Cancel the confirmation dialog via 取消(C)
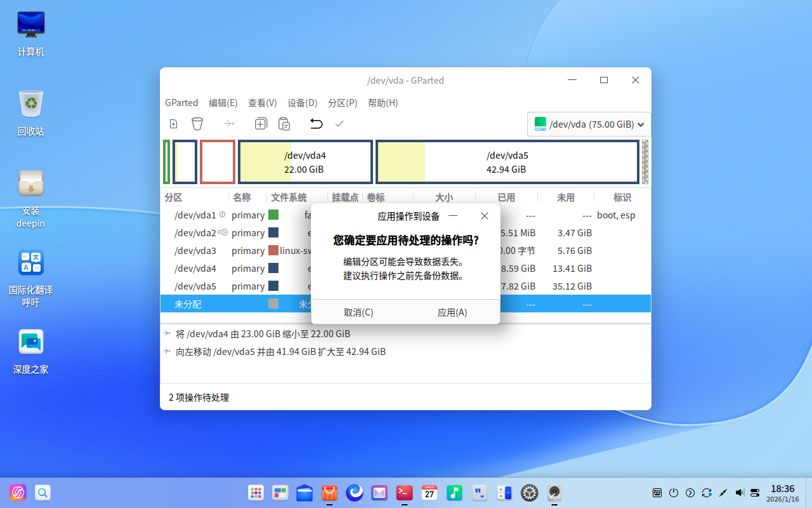812x508 pixels. (x=359, y=312)
